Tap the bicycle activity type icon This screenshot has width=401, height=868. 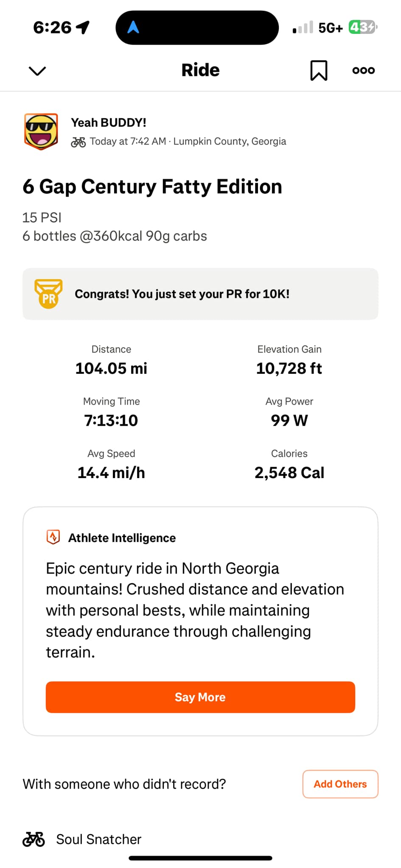[78, 142]
